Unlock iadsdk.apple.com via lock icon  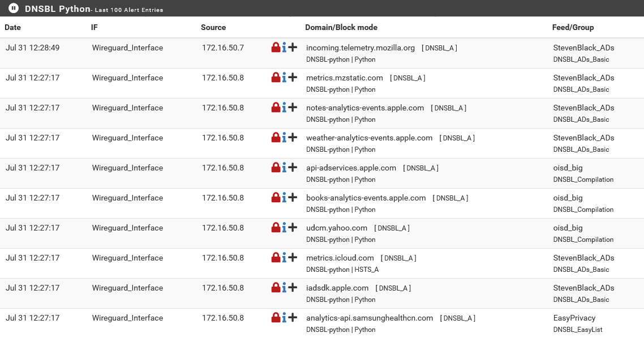coord(276,287)
